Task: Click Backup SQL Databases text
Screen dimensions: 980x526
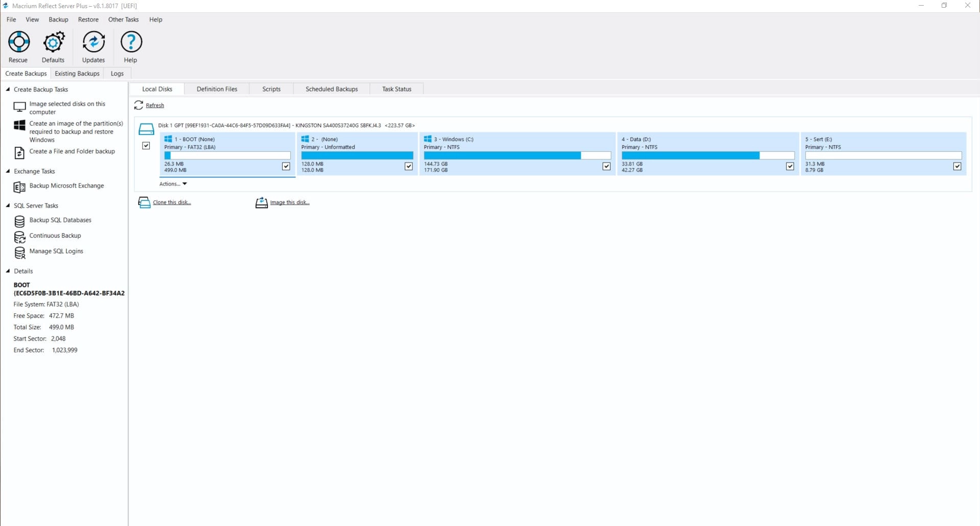Action: [60, 220]
